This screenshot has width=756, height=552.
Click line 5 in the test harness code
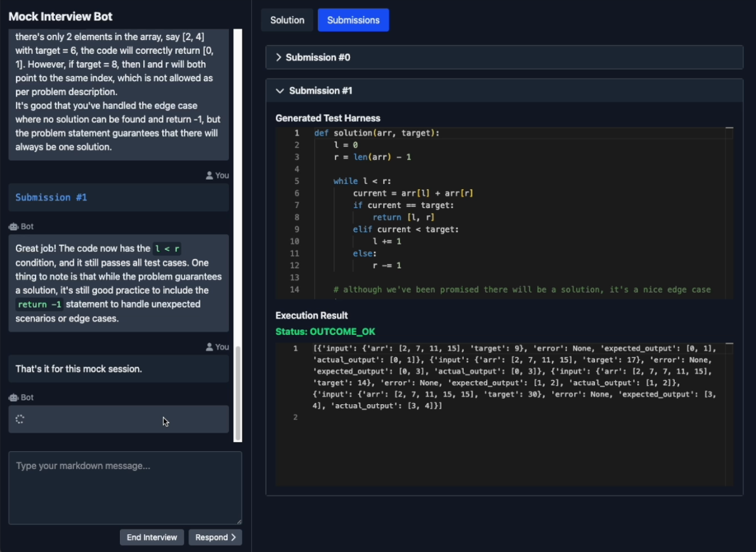click(x=363, y=181)
